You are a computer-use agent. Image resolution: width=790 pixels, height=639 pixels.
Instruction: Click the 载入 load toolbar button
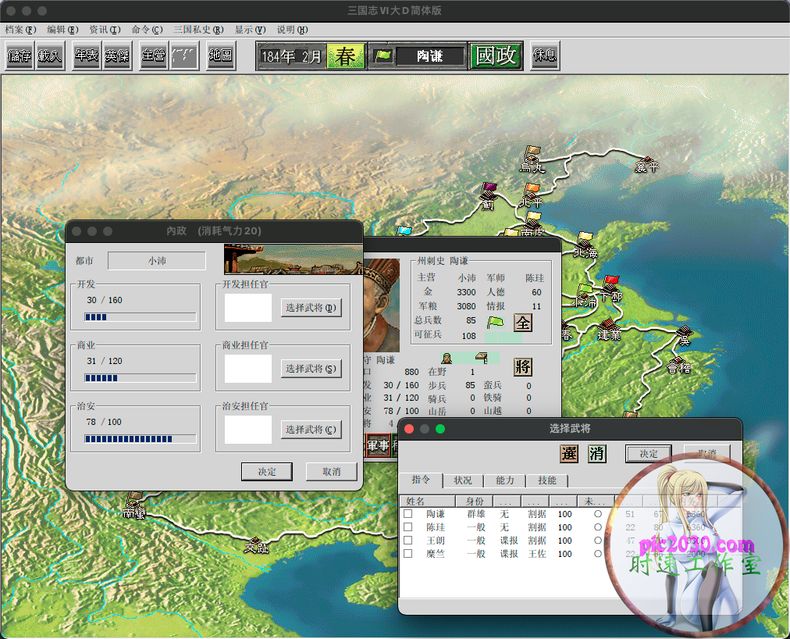pyautogui.click(x=50, y=55)
